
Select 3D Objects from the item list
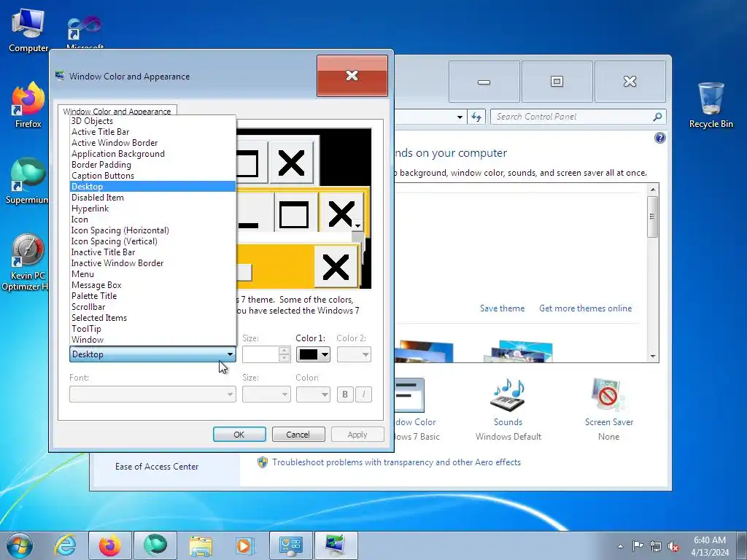tap(152, 121)
